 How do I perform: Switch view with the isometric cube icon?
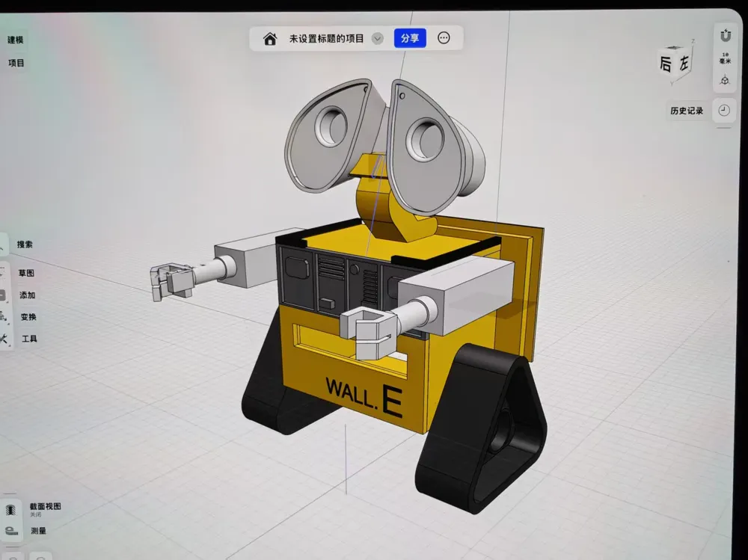(725, 80)
